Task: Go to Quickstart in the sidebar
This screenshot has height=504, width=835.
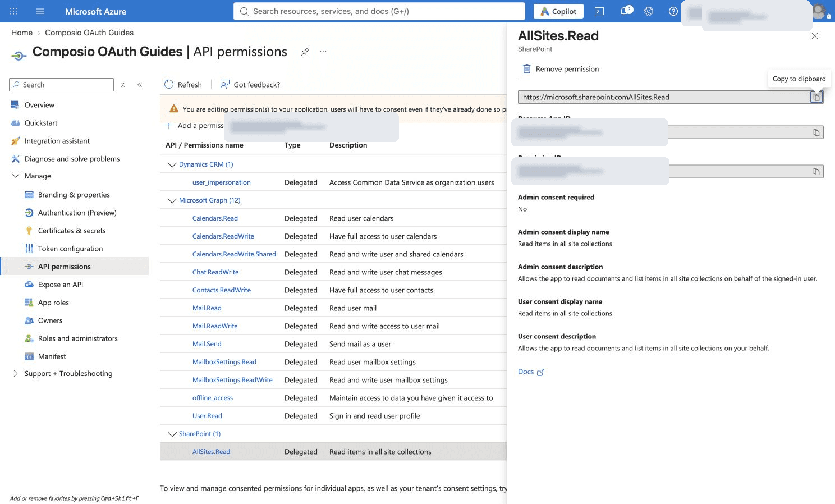Action: tap(41, 123)
